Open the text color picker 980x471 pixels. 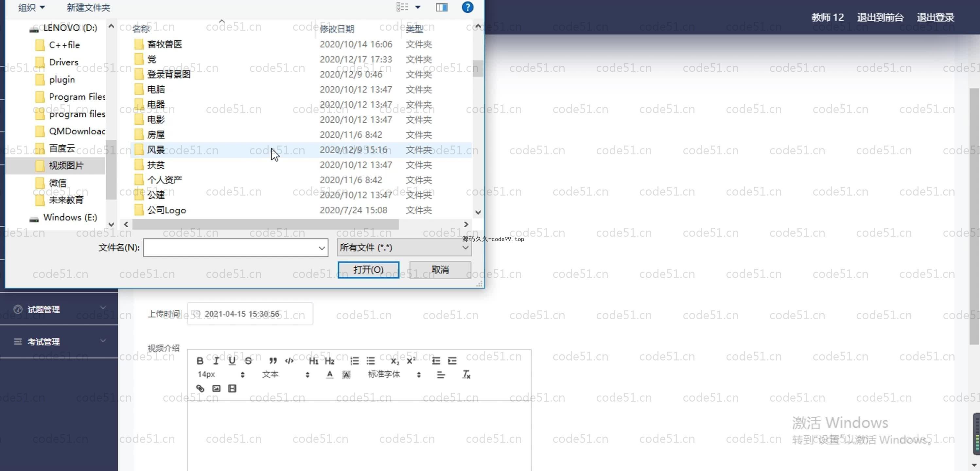330,375
